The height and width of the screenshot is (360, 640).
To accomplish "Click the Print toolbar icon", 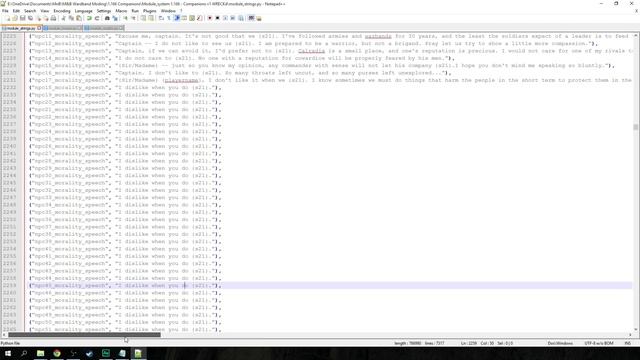I will click(53, 18).
